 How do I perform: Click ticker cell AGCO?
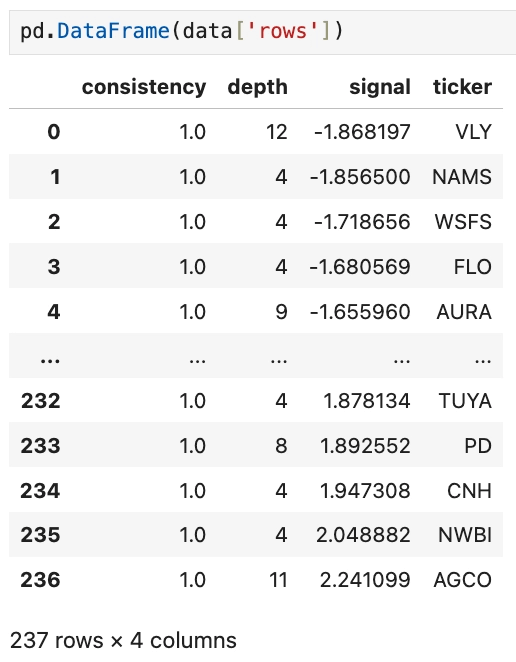tap(462, 579)
